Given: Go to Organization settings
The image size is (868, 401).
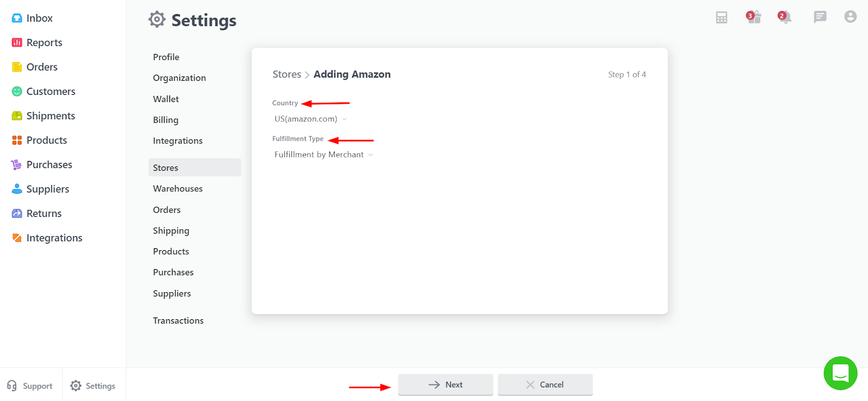Looking at the screenshot, I should tap(180, 78).
